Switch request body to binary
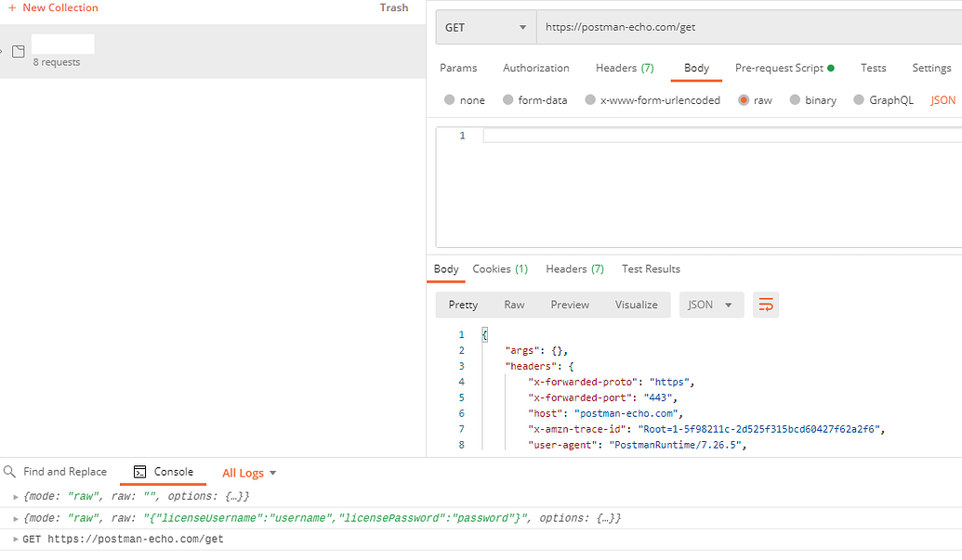Screen dimensions: 962x560 [x=812, y=99]
